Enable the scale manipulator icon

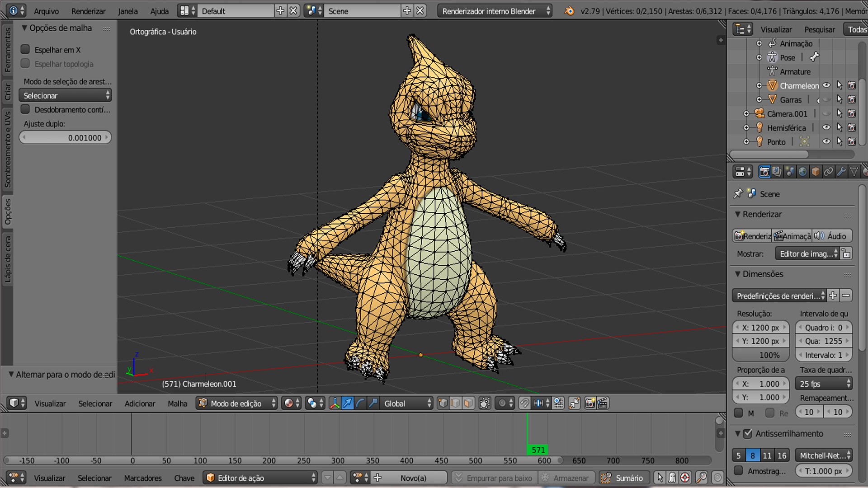tap(373, 403)
